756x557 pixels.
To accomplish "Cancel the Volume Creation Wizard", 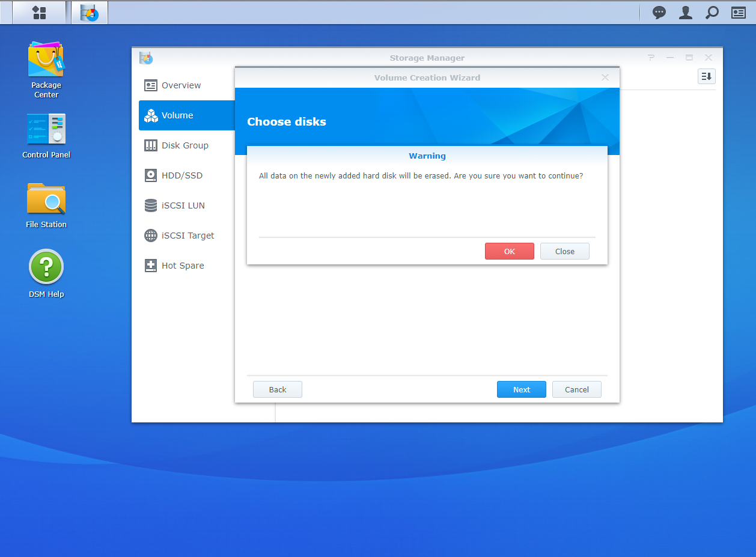I will 577,389.
